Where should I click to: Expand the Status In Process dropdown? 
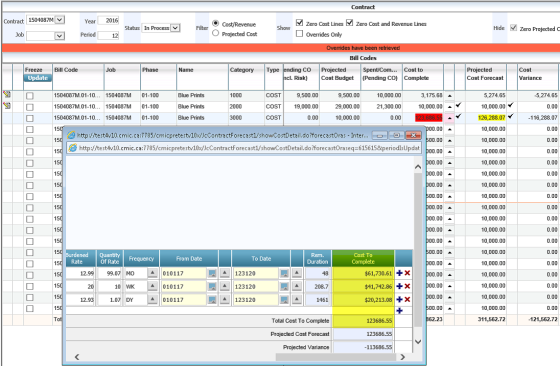[175, 28]
